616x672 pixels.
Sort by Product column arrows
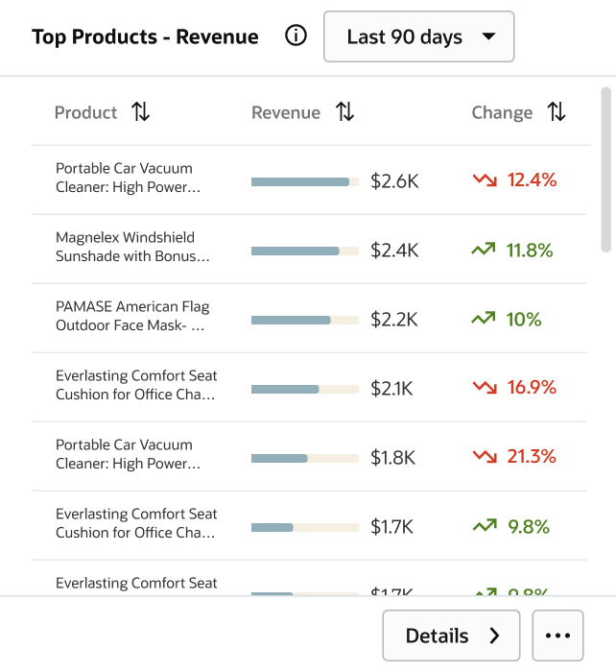coord(141,112)
